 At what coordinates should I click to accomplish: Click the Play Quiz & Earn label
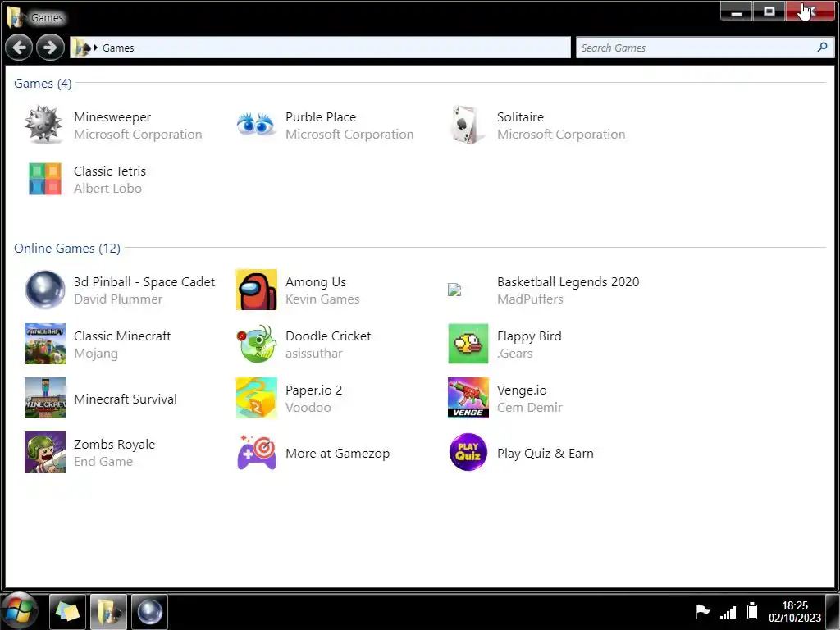tap(546, 453)
